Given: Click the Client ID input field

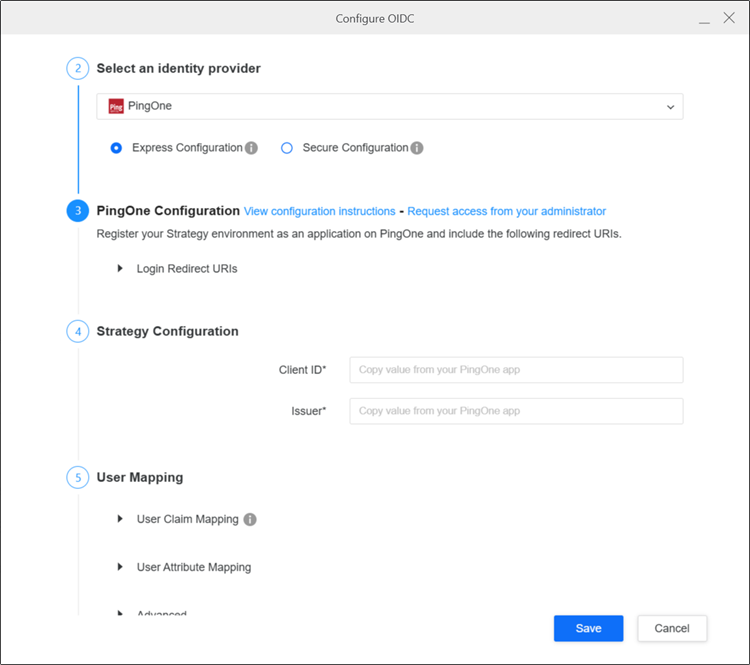Looking at the screenshot, I should pos(516,370).
